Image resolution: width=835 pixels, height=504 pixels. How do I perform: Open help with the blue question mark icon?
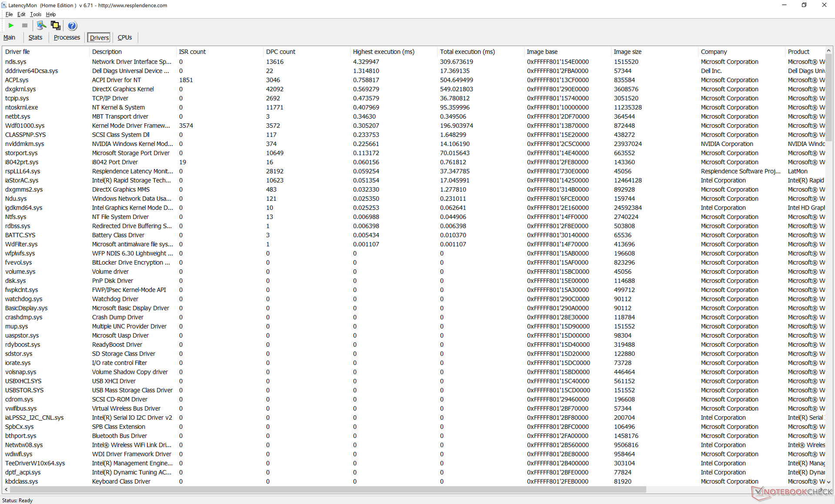coord(72,26)
